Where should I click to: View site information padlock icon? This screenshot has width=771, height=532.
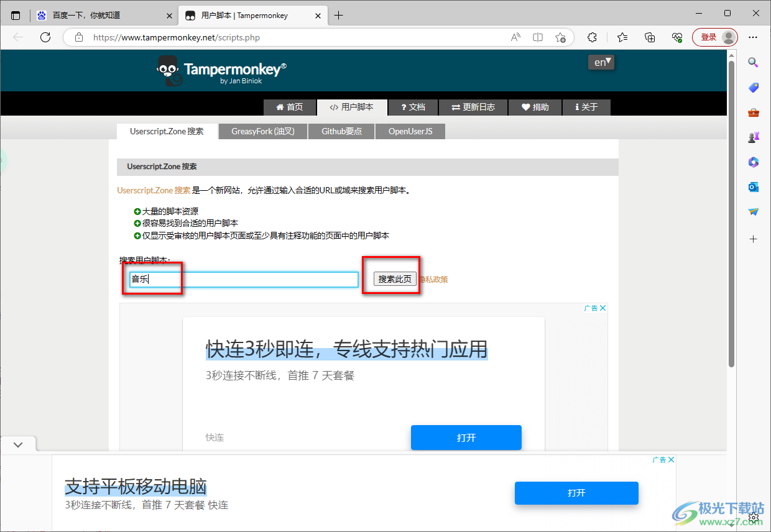tap(79, 37)
